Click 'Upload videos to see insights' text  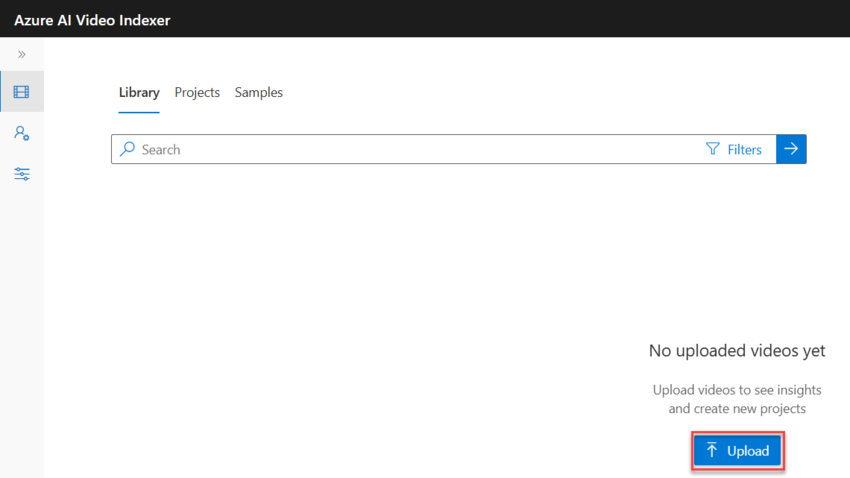point(737,390)
